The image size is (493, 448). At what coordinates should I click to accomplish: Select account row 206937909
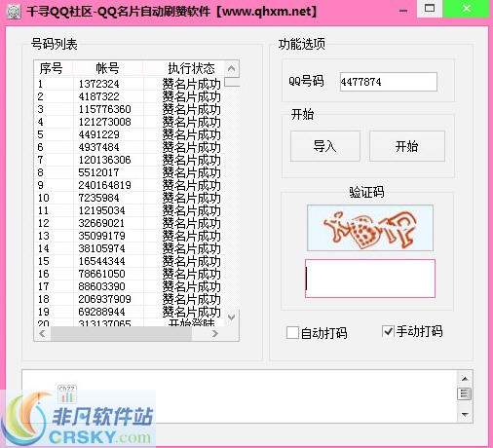tap(130, 299)
